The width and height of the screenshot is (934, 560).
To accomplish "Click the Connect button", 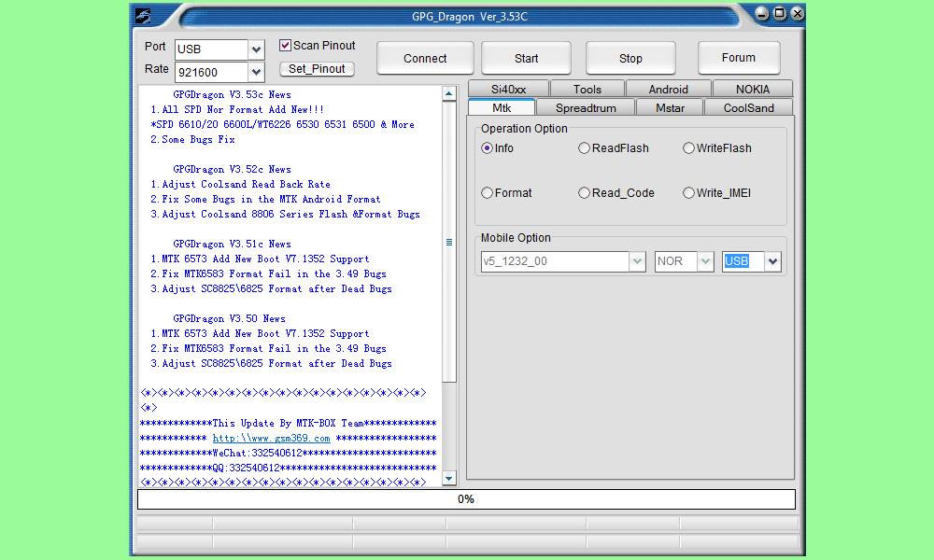I will click(425, 58).
